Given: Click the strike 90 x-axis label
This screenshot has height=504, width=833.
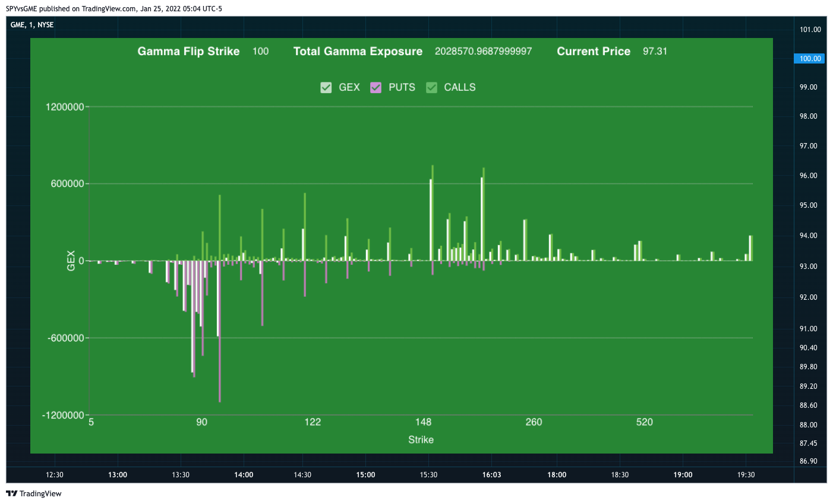Looking at the screenshot, I should click(202, 422).
